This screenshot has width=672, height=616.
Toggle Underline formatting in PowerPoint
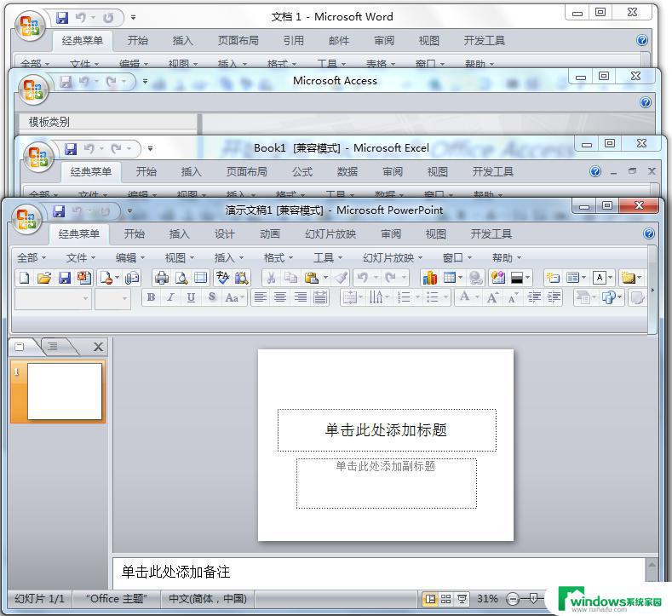(191, 297)
